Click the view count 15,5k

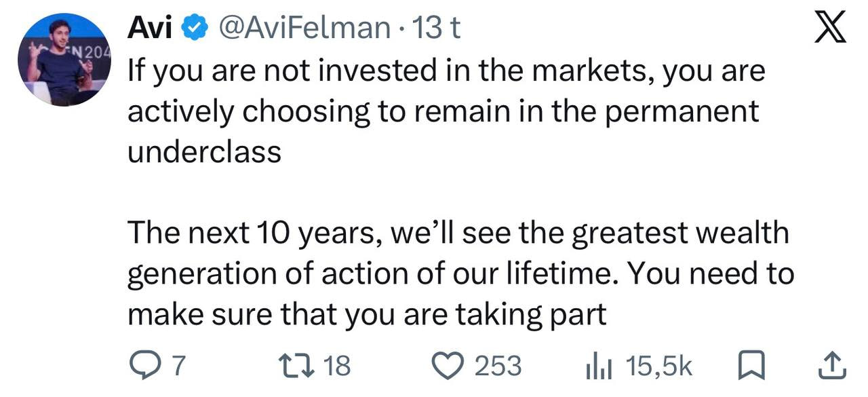[x=660, y=366]
